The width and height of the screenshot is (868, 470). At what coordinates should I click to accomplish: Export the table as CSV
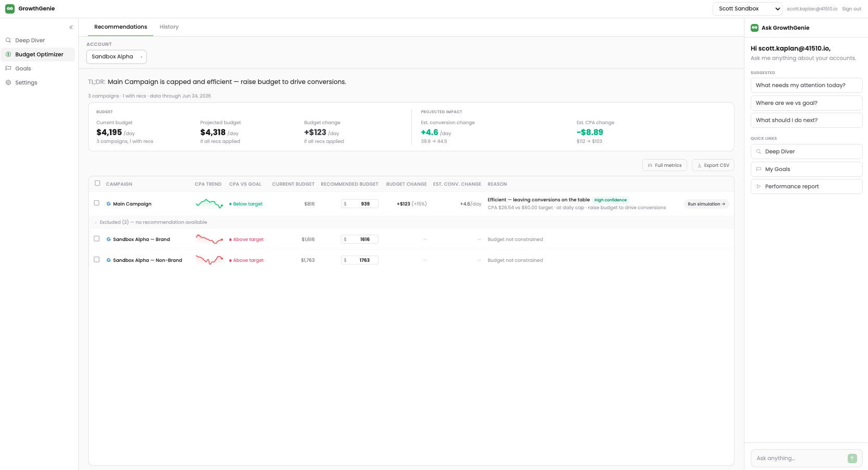coord(713,165)
